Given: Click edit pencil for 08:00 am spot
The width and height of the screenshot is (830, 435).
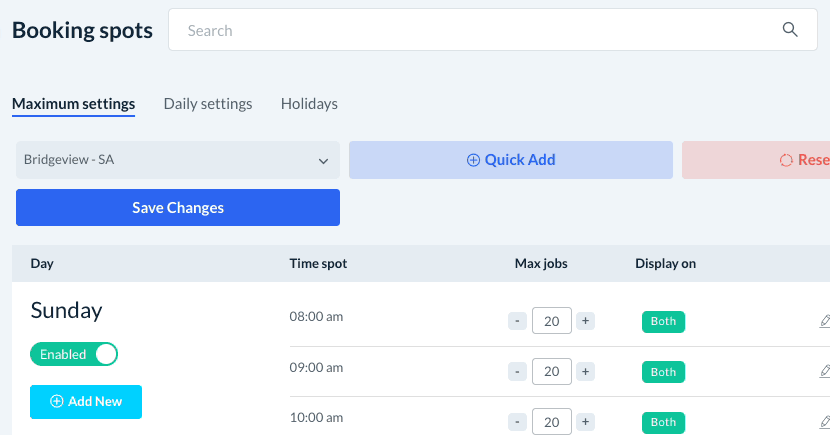Looking at the screenshot, I should coord(824,321).
